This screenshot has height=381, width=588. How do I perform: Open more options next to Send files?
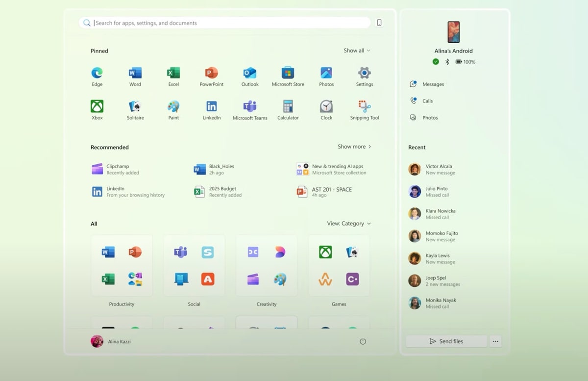[x=495, y=341]
